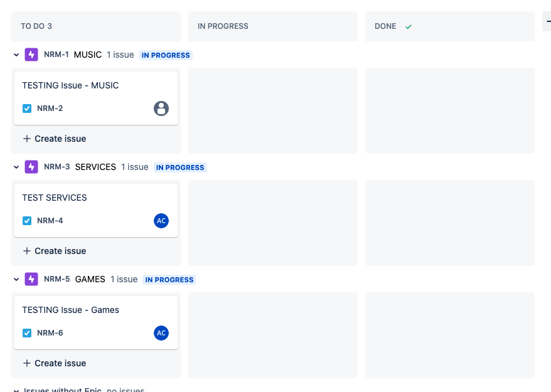
Task: Click the TO DO 3 column header
Action: (x=96, y=26)
